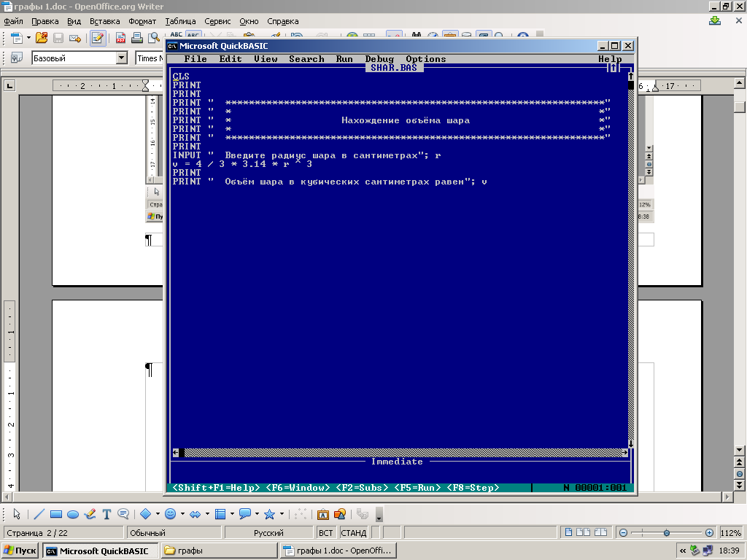Open file folder icon in Writer toolbar
Viewport: 747px width, 560px height.
(42, 38)
